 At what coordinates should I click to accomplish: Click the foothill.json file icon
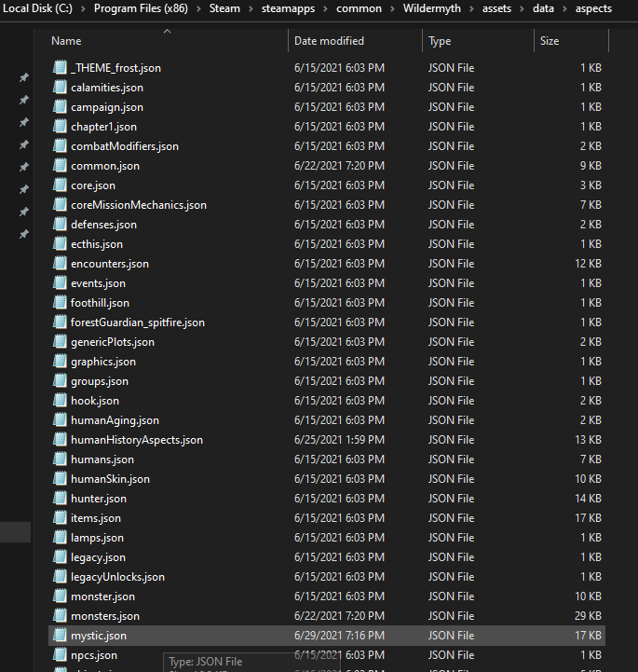[60, 303]
